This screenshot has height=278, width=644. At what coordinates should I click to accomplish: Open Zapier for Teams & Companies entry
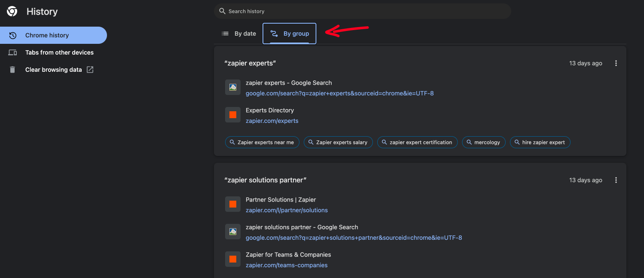pos(288,255)
